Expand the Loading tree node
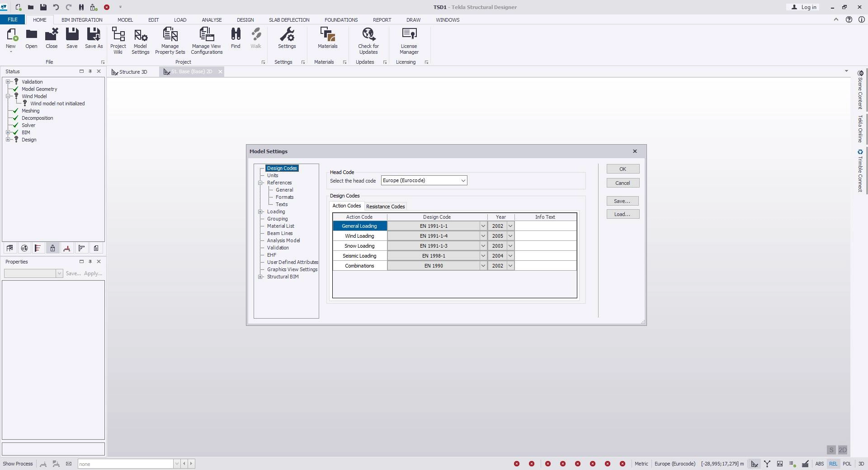868x470 pixels. (x=260, y=211)
